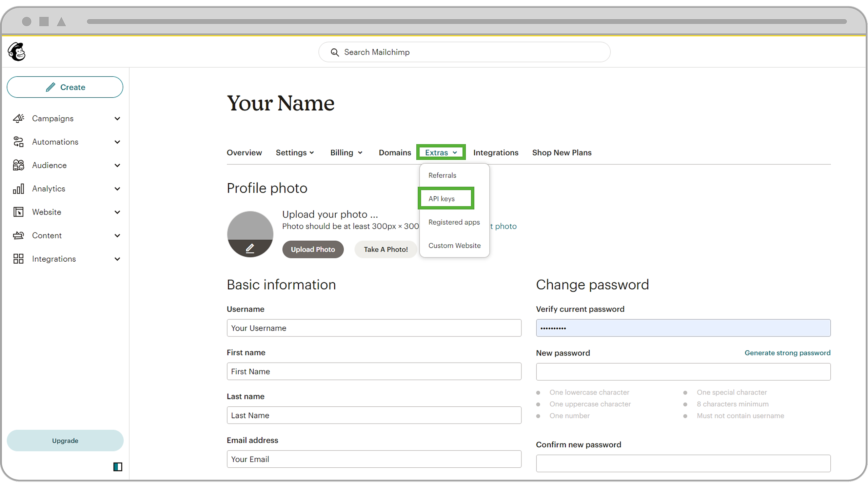Open the Billing tab dropdown
This screenshot has height=488, width=868.
click(x=347, y=152)
